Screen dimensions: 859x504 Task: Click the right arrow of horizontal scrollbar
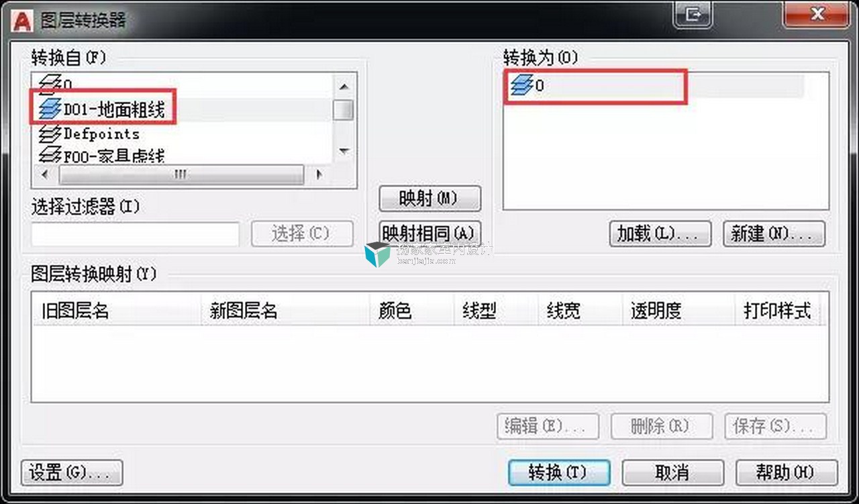[x=319, y=174]
